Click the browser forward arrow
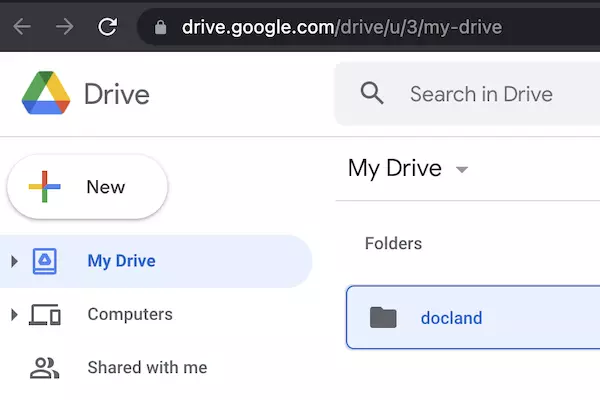 pyautogui.click(x=64, y=27)
